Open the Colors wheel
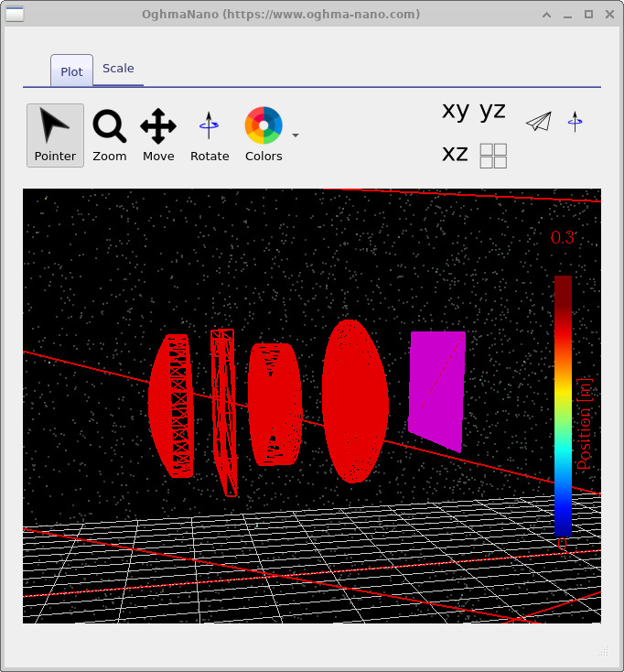 point(264,135)
